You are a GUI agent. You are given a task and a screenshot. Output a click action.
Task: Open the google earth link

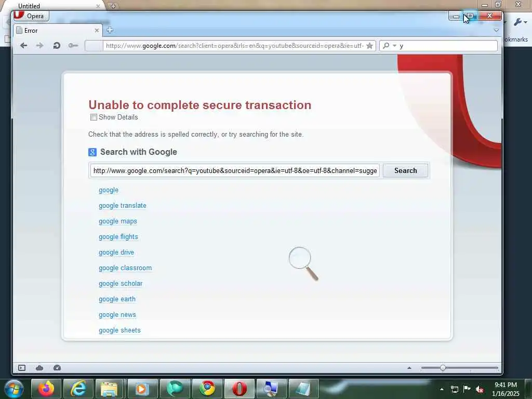(117, 299)
